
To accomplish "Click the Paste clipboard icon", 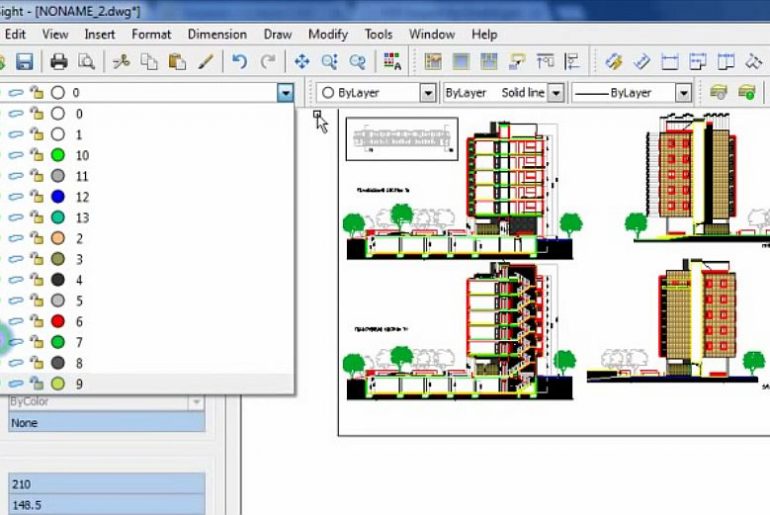I will click(177, 62).
